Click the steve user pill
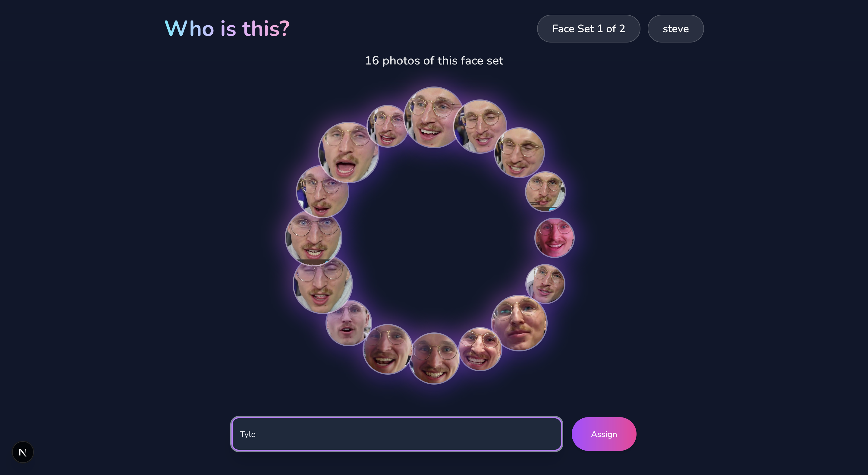 pyautogui.click(x=675, y=29)
